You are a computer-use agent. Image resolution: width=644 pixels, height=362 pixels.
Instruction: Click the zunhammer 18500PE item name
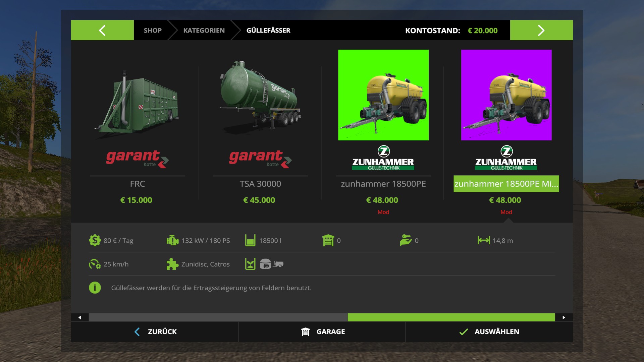(x=383, y=184)
